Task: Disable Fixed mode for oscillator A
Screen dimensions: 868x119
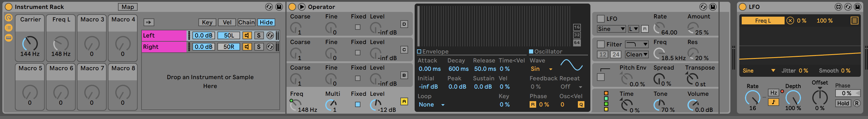Action: click(x=357, y=104)
